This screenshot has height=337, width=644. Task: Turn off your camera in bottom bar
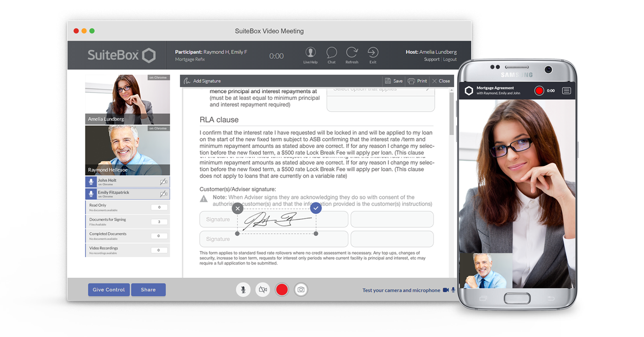click(263, 290)
